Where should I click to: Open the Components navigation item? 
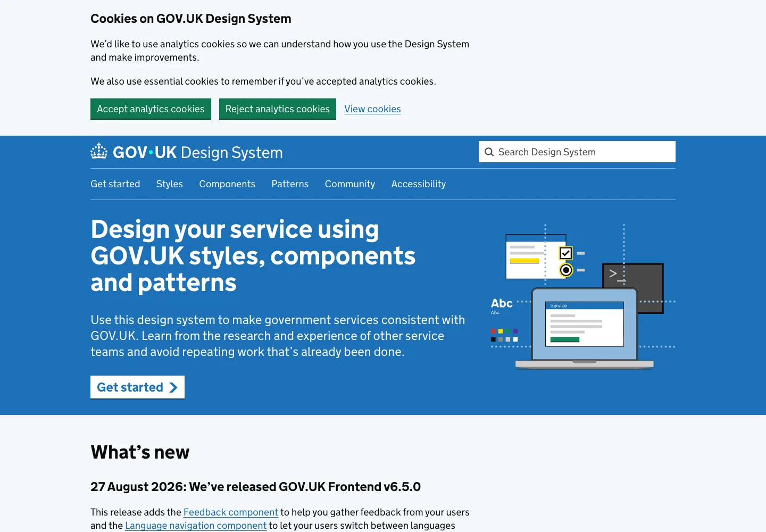coord(227,184)
